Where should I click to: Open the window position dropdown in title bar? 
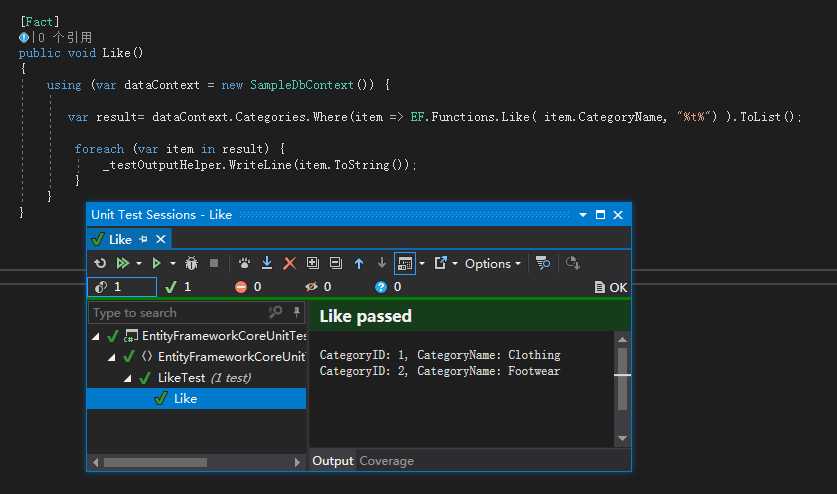[583, 215]
